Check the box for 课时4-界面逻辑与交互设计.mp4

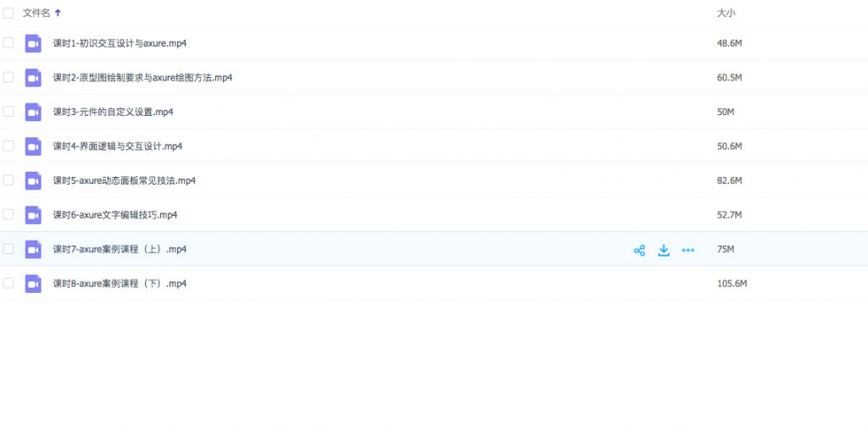tap(8, 146)
